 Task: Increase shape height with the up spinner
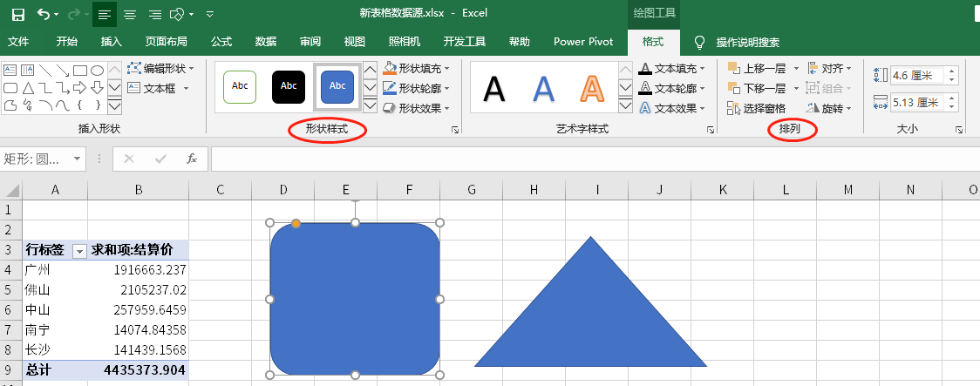click(x=952, y=71)
